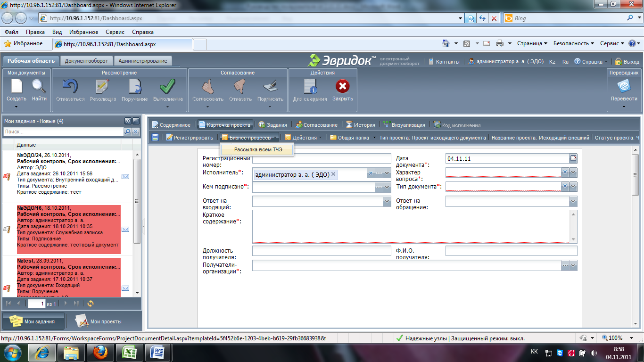
Task: Click the tasks list vertical scrollbar
Action: click(137, 223)
